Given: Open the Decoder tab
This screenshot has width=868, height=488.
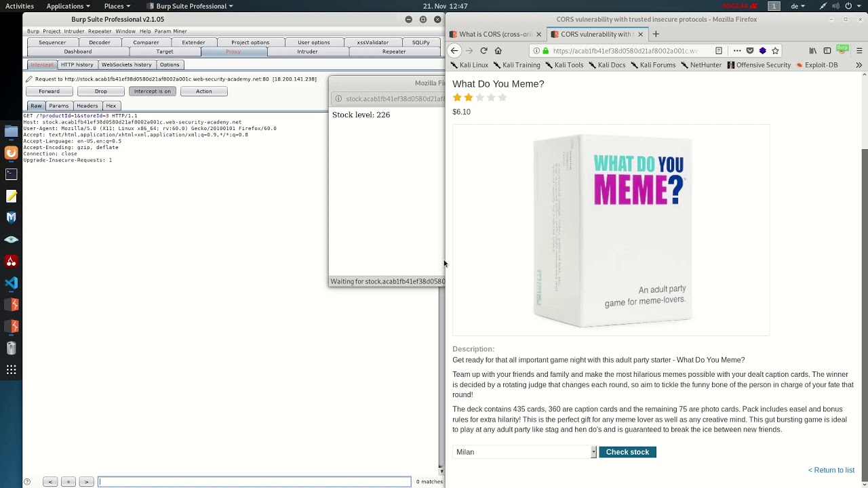Looking at the screenshot, I should coord(99,43).
